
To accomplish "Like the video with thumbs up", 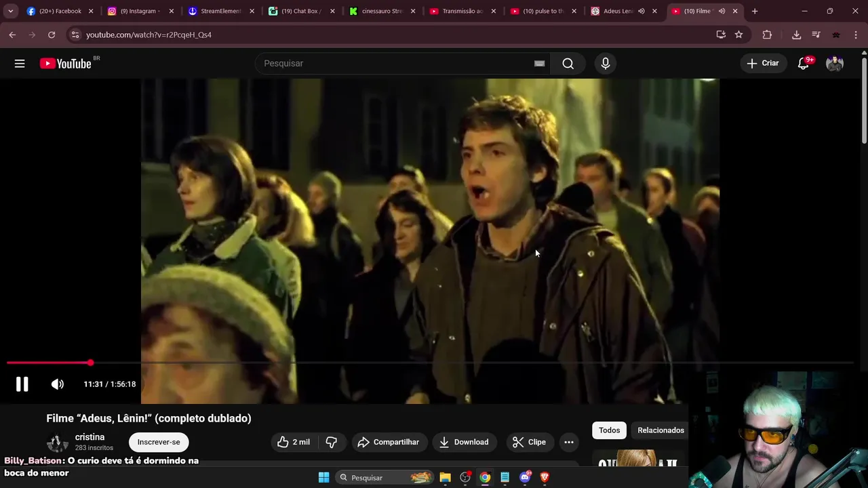I will point(294,442).
